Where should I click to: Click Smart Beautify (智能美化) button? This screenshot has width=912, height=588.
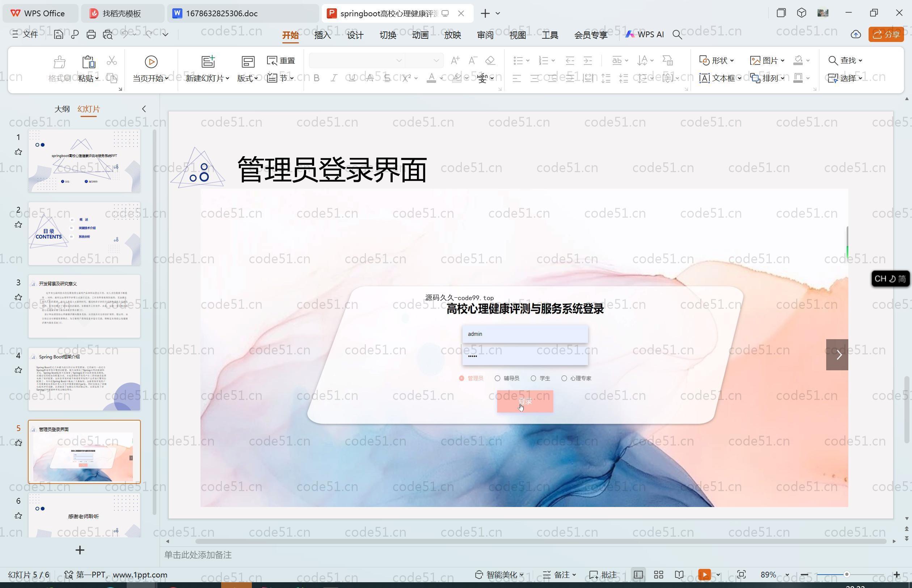pyautogui.click(x=499, y=575)
